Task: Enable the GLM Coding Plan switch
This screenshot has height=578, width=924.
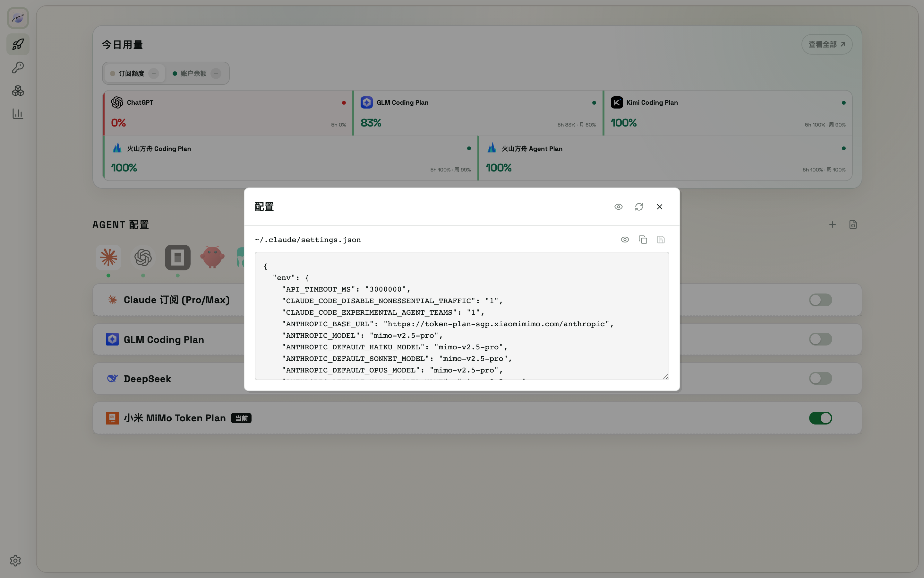Action: click(820, 339)
